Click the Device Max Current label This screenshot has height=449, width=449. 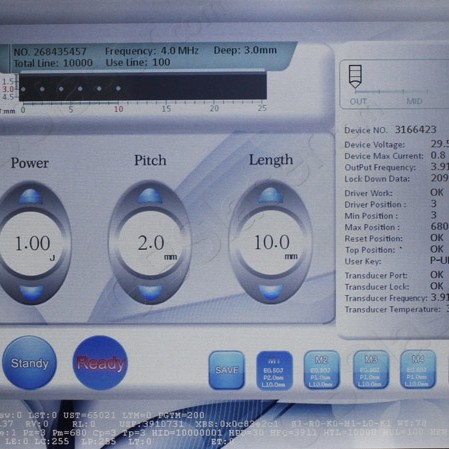(x=384, y=156)
